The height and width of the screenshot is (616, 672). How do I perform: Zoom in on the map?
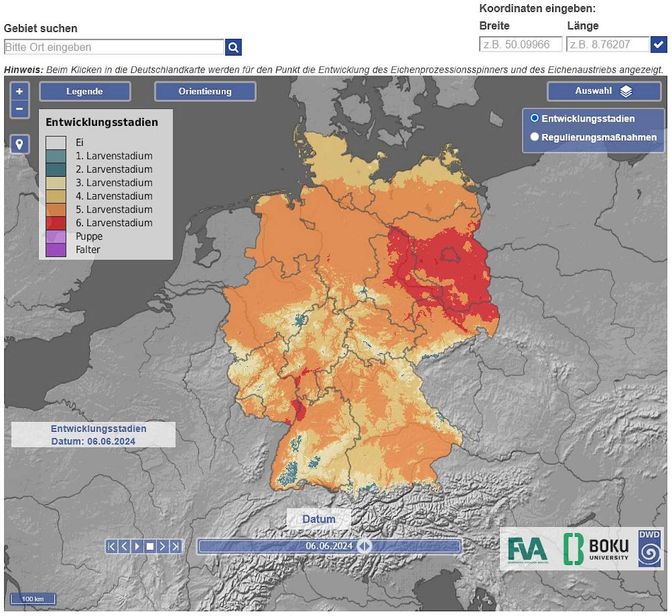19,91
